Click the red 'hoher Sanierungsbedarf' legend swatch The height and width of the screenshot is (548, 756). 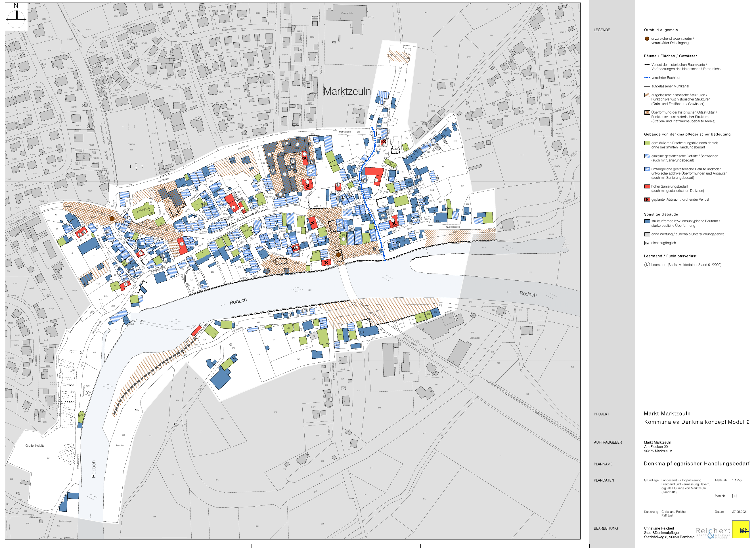coord(647,186)
